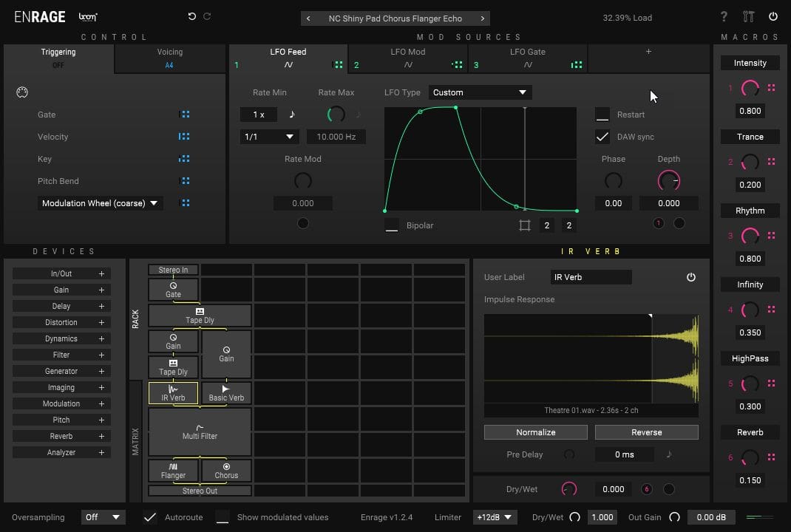
Task: Click the undo arrow icon
Action: coord(191,16)
